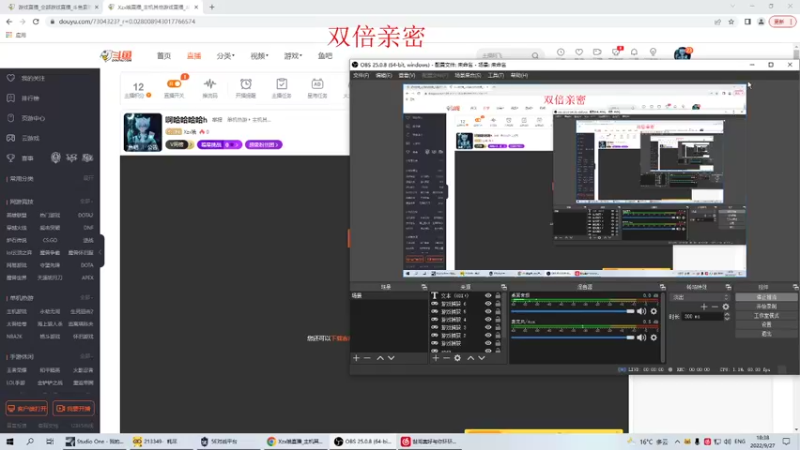Click the purple fan group button
The image size is (800, 450).
263,145
